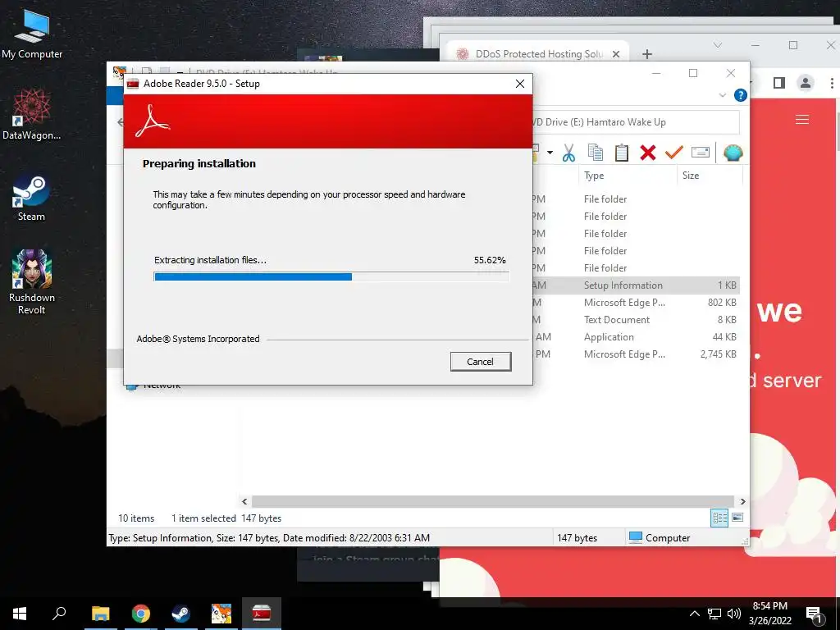Click the E-mail envelope icon in Explorer toolbar
840x630 pixels.
[701, 153]
